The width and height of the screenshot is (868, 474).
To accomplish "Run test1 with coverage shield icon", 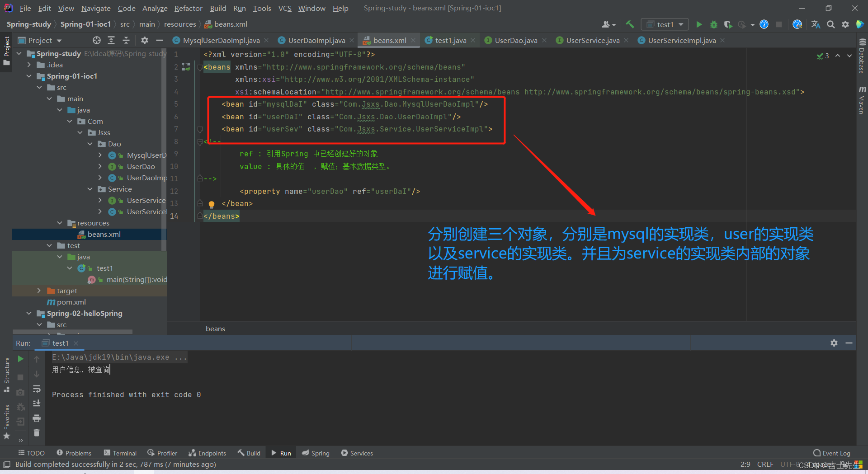I will coord(728,24).
